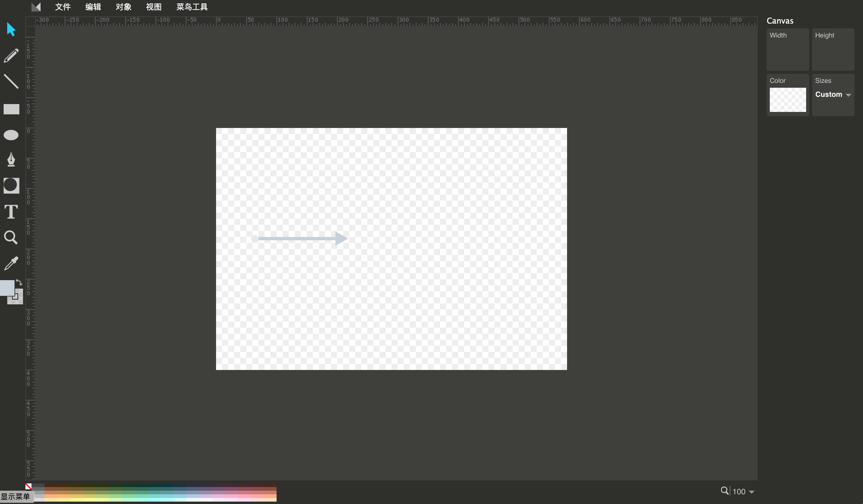Viewport: 863px width, 504px height.
Task: Select the Text tool
Action: [x=11, y=211]
